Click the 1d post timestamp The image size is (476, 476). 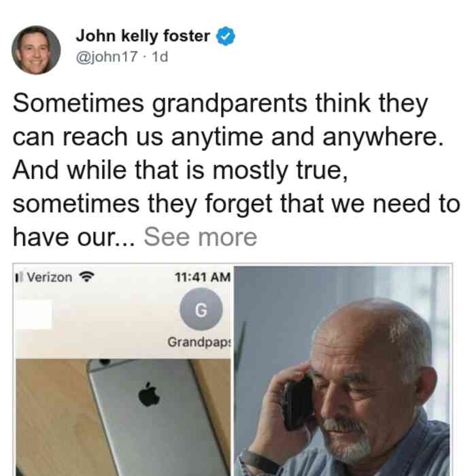click(x=160, y=56)
